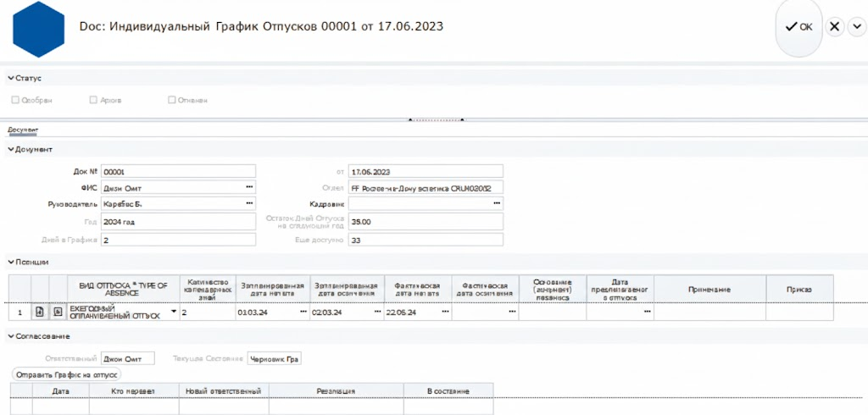The height and width of the screenshot is (415, 868).
Task: Open the lookup dots in the Кадровик field
Action: 497,203
